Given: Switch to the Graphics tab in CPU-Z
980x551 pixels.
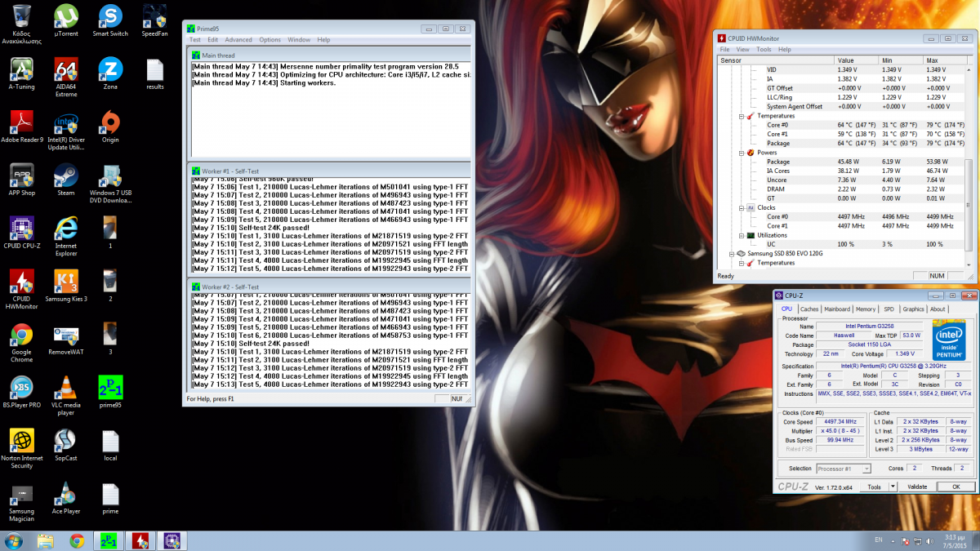Looking at the screenshot, I should tap(913, 309).
